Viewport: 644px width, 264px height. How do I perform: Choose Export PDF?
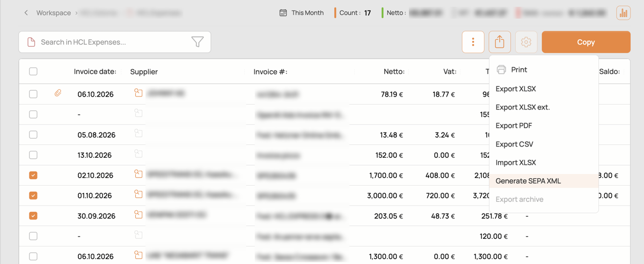[x=544, y=126]
